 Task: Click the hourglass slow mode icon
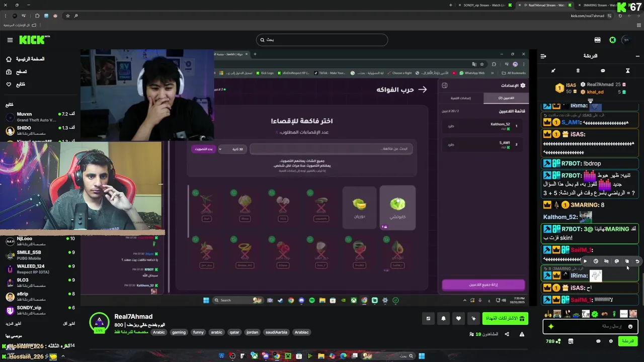[627, 71]
